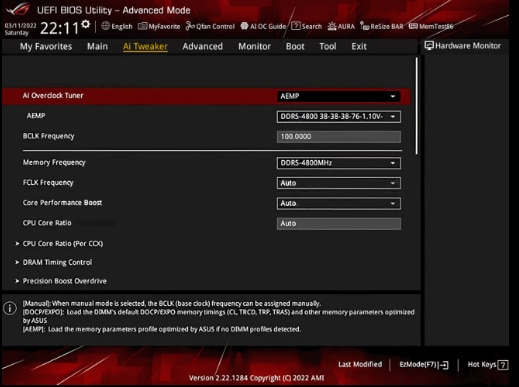The image size is (519, 387).
Task: Open the AEMP profile dropdown
Action: tap(339, 117)
